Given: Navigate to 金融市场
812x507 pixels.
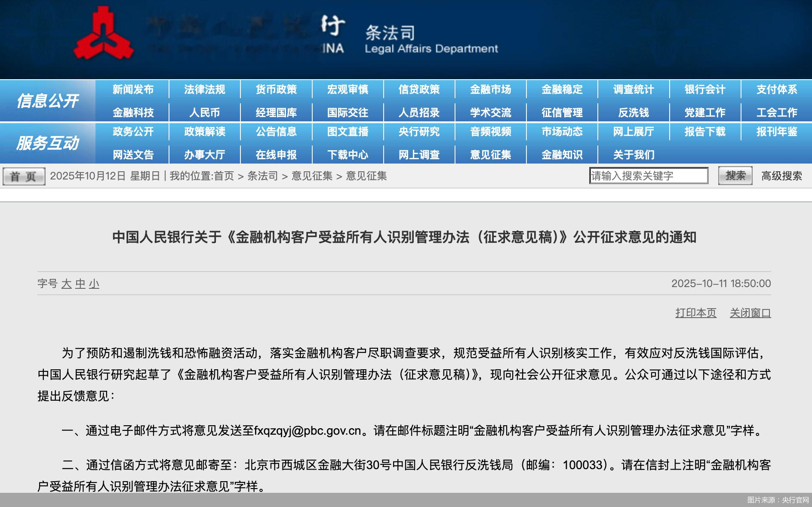Looking at the screenshot, I should [x=490, y=90].
